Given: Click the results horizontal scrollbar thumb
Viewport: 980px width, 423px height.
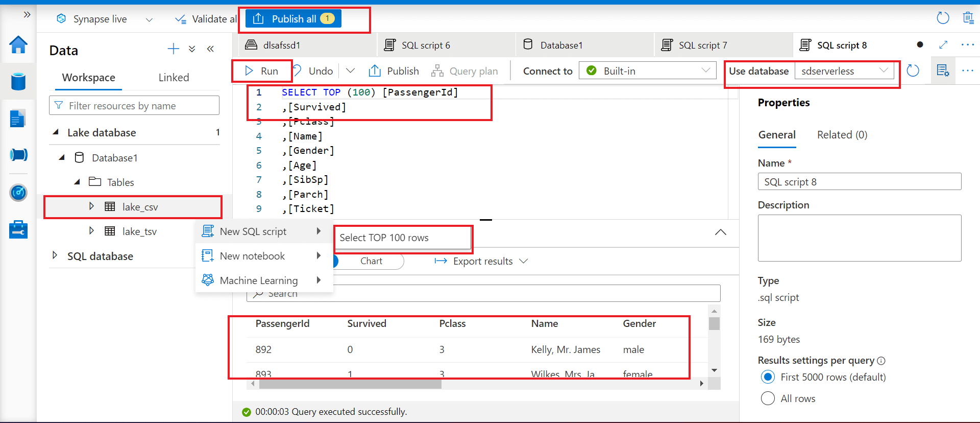Looking at the screenshot, I should 350,384.
